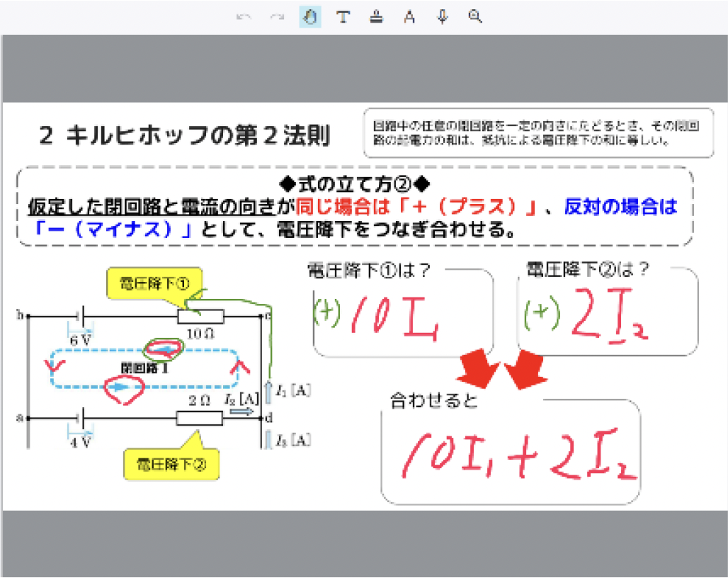Select the pen annotation tool
728x578 pixels.
click(x=310, y=18)
